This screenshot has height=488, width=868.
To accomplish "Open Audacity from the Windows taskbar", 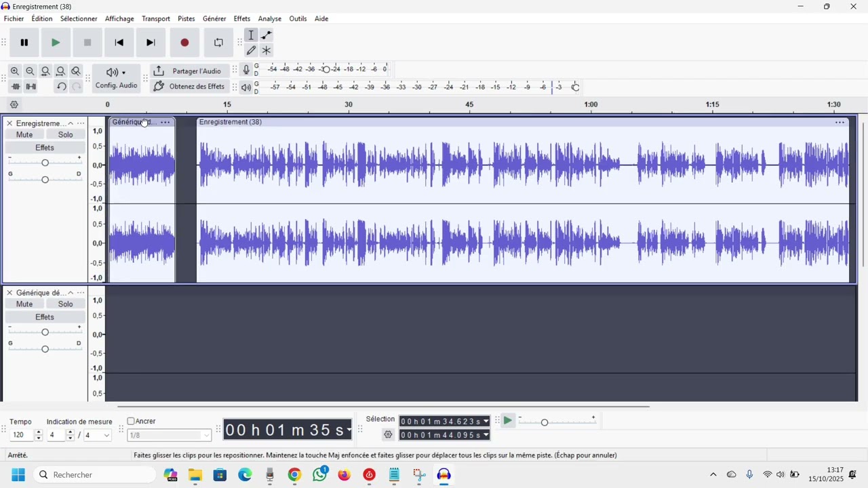I will click(x=444, y=475).
